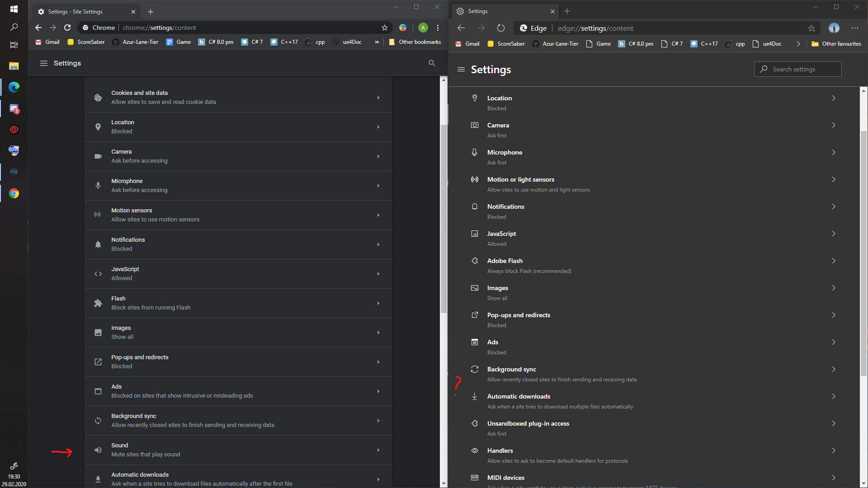Open Edge's Settings and more menu

click(854, 28)
